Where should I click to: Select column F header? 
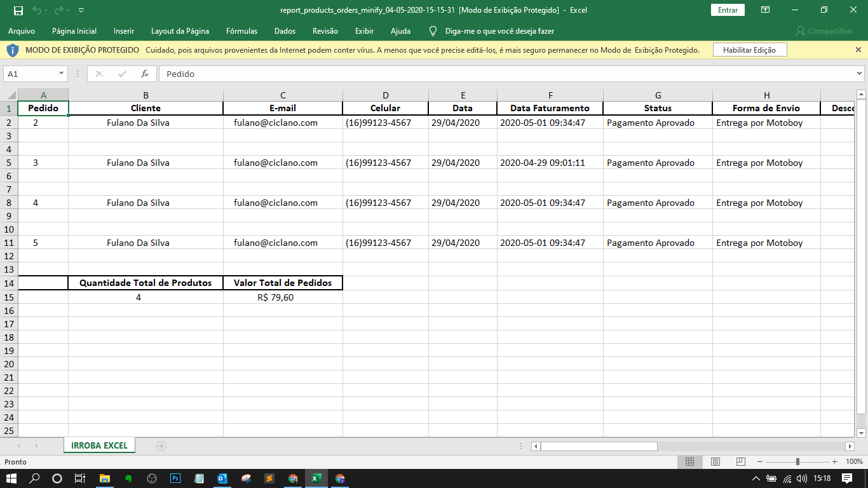550,95
